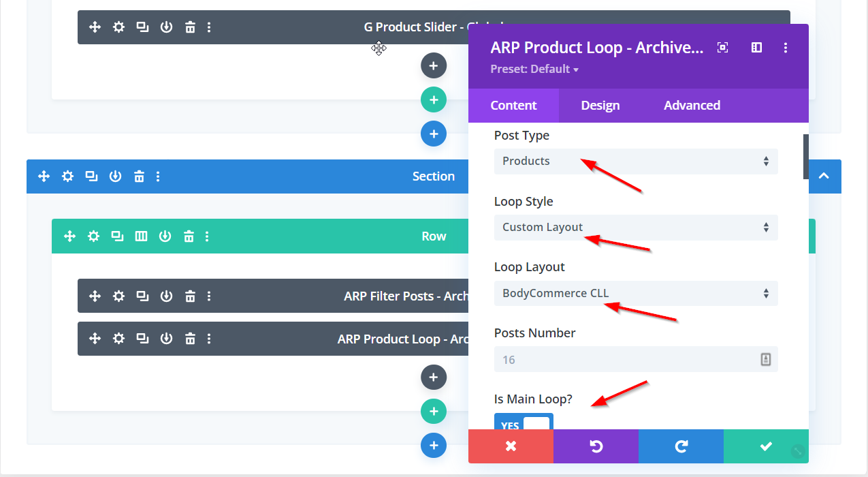The height and width of the screenshot is (477, 868).
Task: Open more options on Row bar
Action: [x=207, y=236]
